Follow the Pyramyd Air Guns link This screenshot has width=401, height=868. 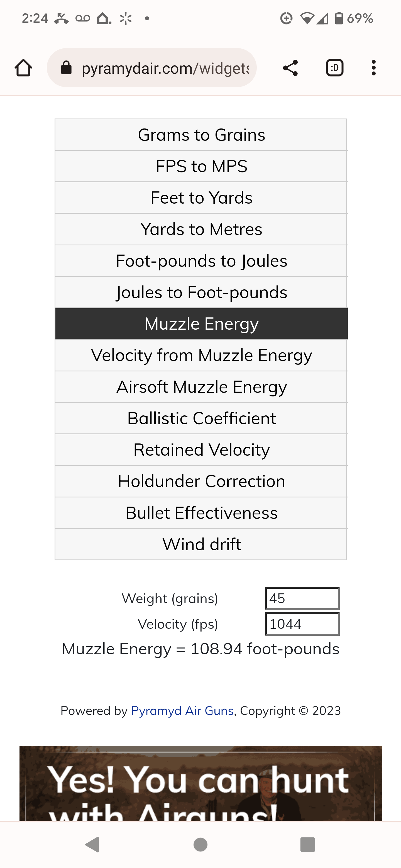click(x=182, y=711)
